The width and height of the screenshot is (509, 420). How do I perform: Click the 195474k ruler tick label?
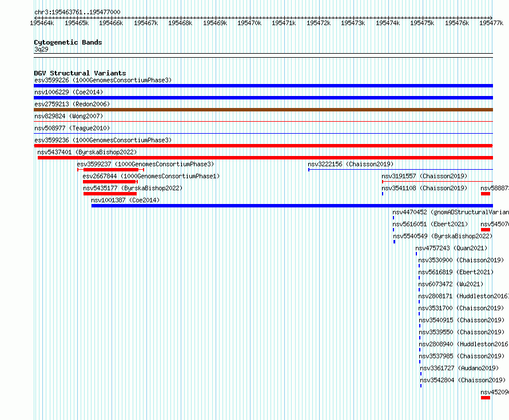(x=388, y=23)
